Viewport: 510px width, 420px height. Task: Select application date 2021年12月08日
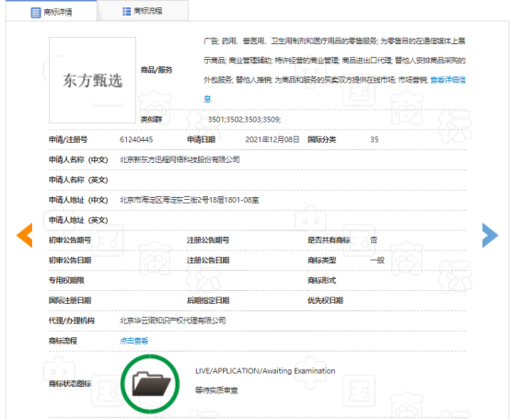click(x=272, y=140)
